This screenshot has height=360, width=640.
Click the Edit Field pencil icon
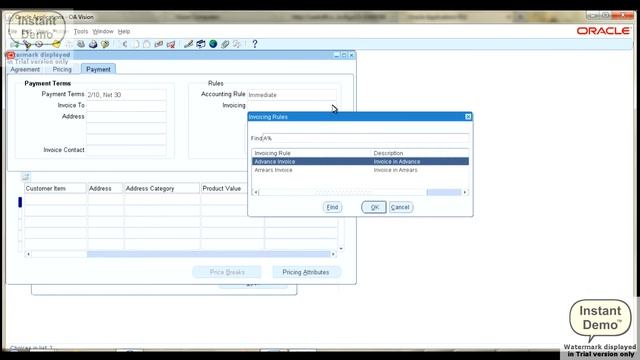(188, 44)
